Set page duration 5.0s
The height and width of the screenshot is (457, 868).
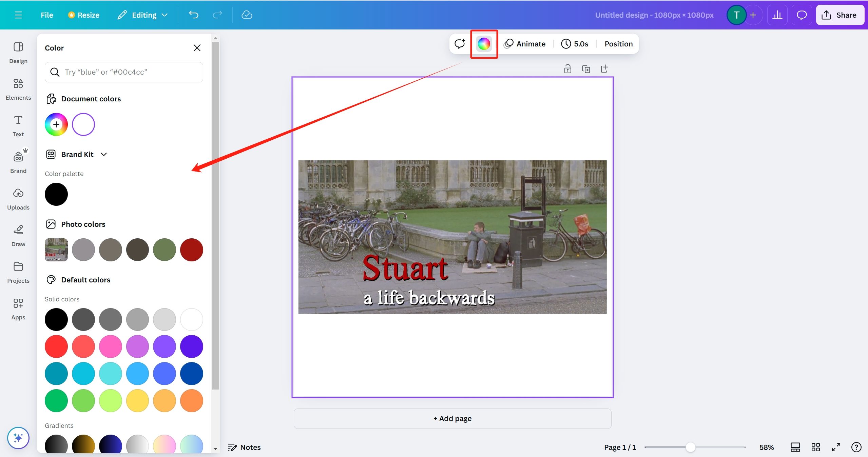point(575,44)
